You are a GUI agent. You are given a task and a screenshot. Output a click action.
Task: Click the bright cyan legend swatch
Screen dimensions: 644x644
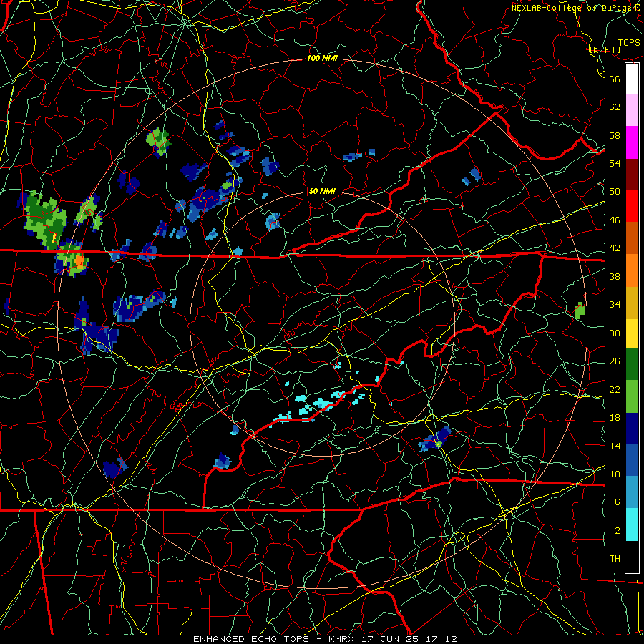coord(632,525)
